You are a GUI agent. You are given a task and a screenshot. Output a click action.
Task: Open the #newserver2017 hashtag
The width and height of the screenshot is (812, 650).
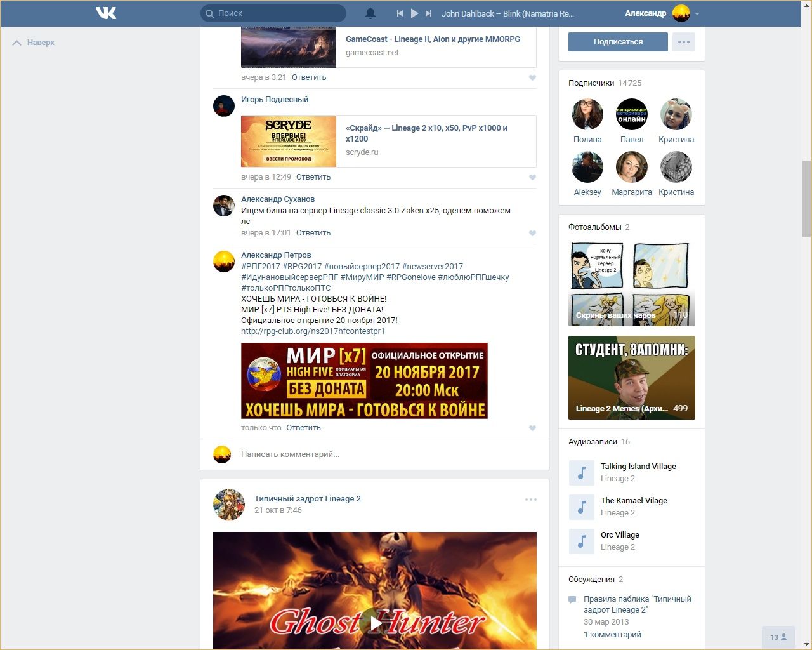point(433,267)
